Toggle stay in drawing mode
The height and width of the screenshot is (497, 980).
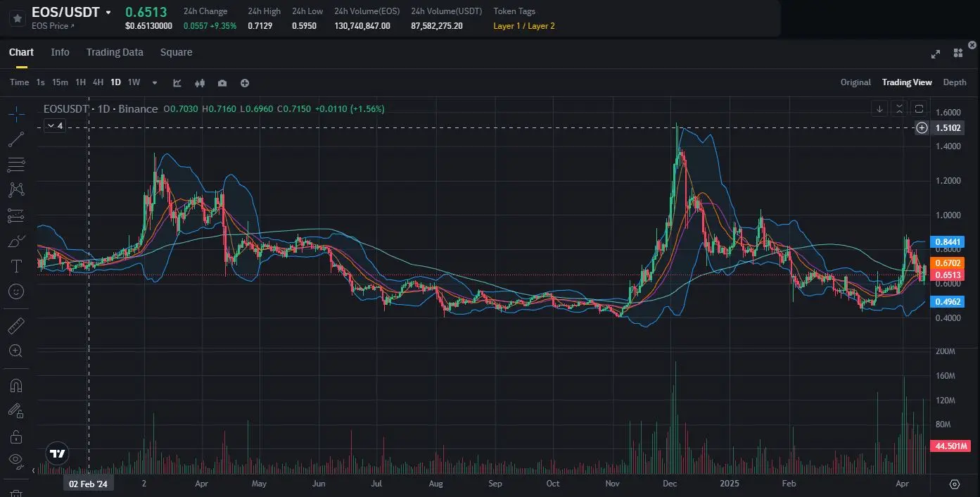[16, 410]
